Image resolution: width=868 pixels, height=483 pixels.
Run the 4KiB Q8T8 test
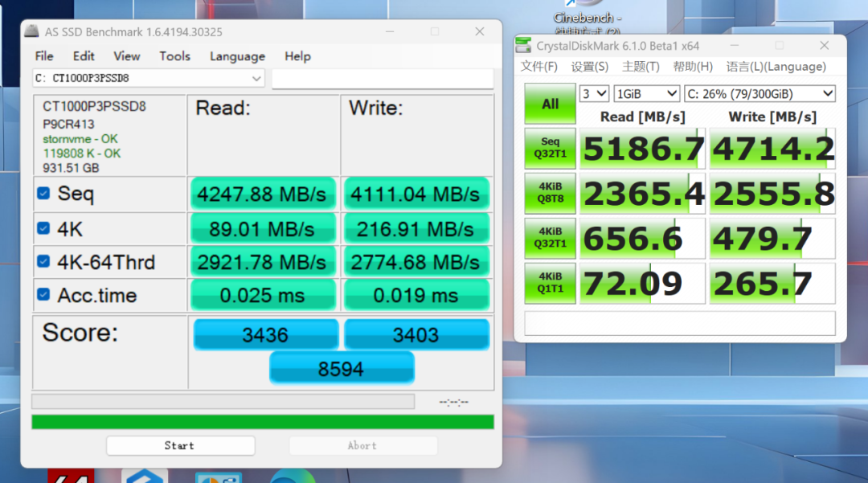click(550, 193)
